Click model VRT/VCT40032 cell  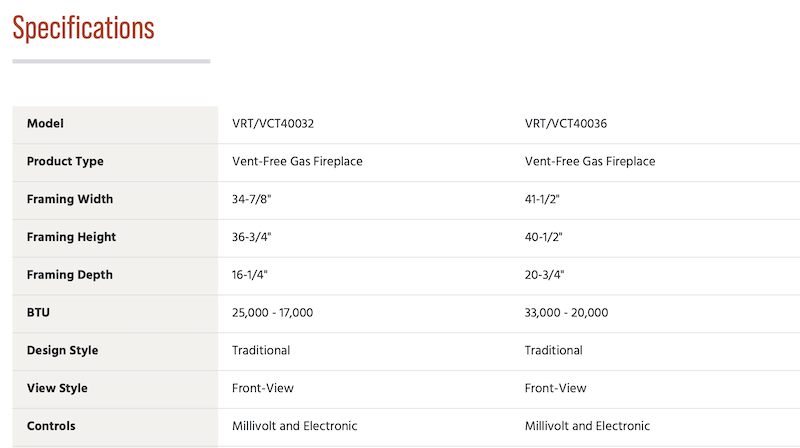pos(273,123)
